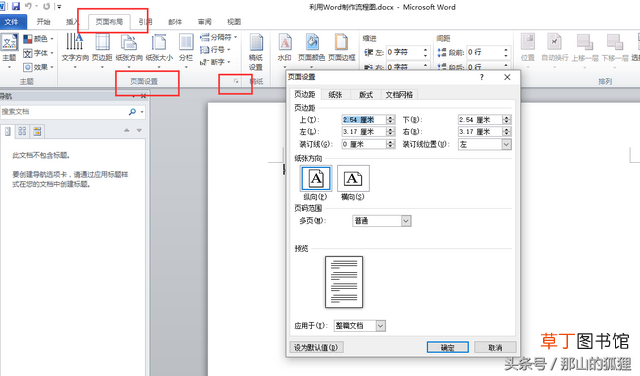The width and height of the screenshot is (640, 376).
Task: Close the navigation pane
Action: 143,96
